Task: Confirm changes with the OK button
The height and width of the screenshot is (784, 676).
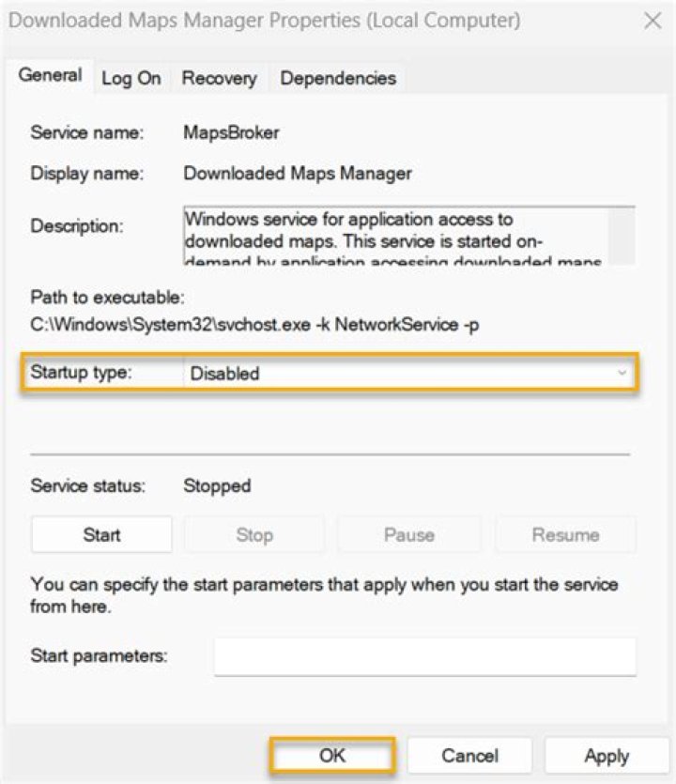Action: coord(332,755)
